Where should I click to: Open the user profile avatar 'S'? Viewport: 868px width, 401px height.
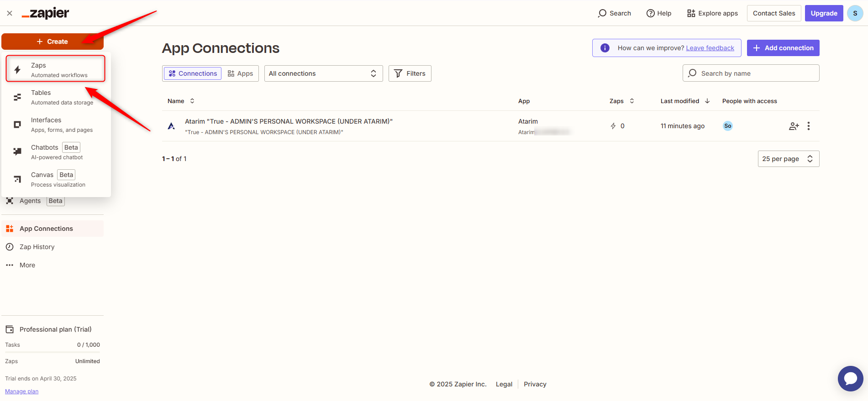tap(855, 13)
